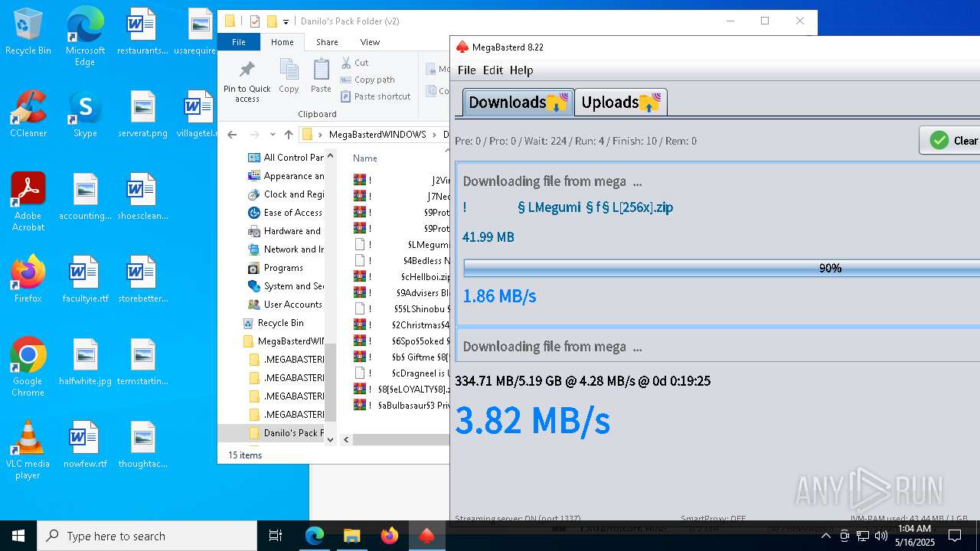Click taskbar search box
The height and width of the screenshot is (551, 980).
point(147,536)
